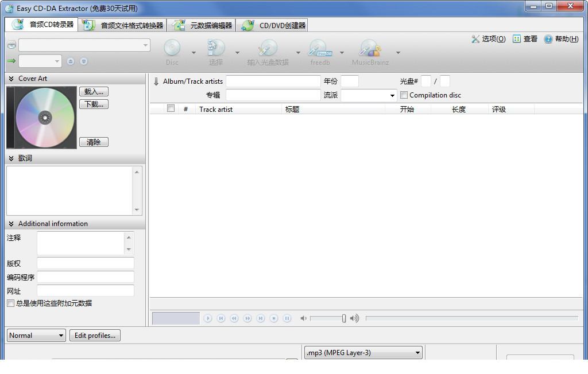This screenshot has height=374, width=588.
Task: Query disc info via the freedb icon
Action: (319, 50)
